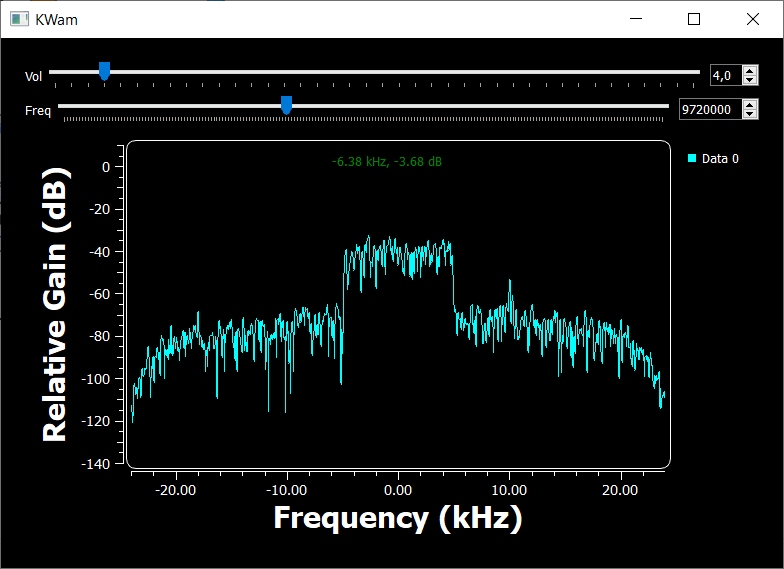The height and width of the screenshot is (569, 784).
Task: Click the Freq slider track left of handle
Action: (170, 106)
